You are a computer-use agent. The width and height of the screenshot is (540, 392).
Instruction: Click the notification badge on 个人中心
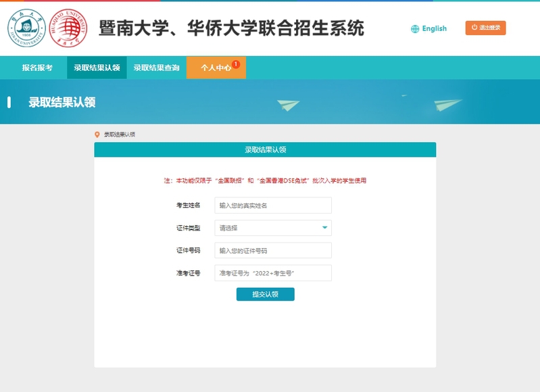236,64
